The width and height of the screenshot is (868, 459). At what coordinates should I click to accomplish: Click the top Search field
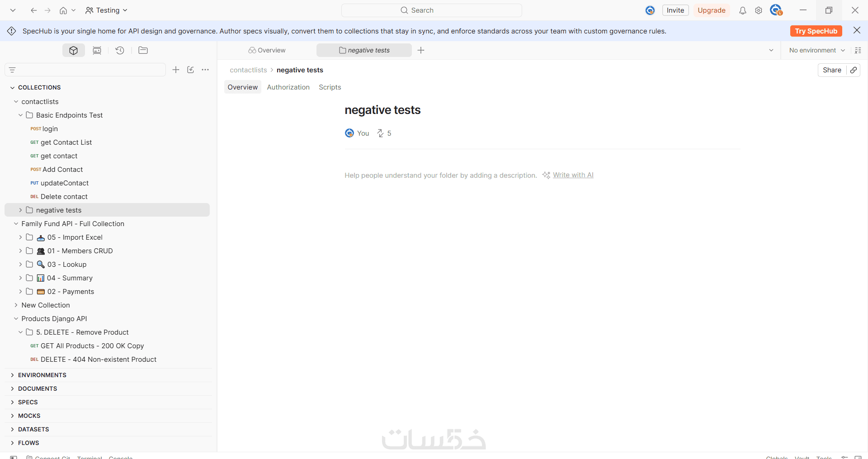tap(432, 10)
